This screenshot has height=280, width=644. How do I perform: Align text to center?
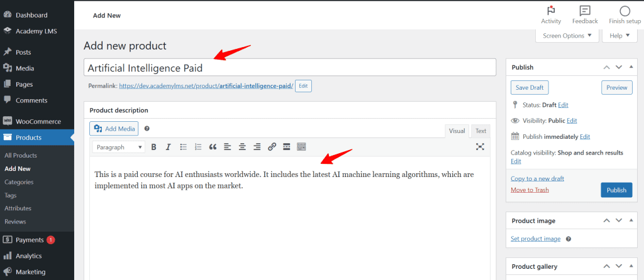point(242,147)
